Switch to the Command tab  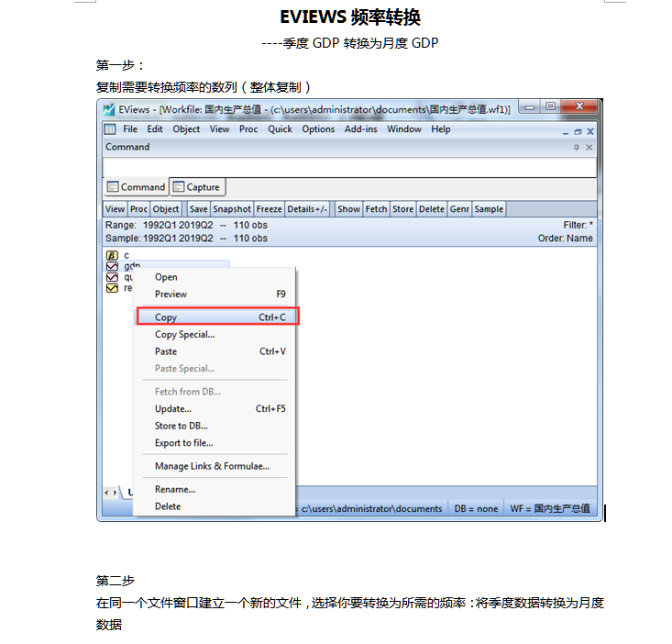(137, 187)
